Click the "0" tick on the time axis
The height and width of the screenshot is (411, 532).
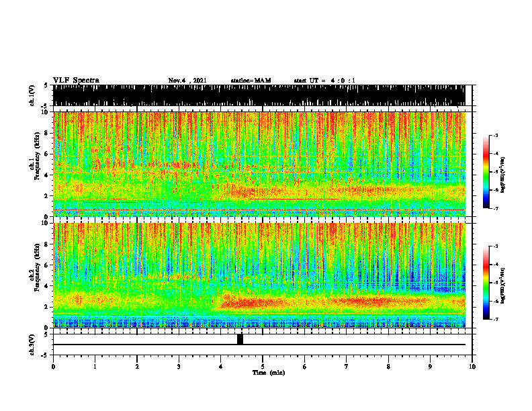[x=53, y=367]
